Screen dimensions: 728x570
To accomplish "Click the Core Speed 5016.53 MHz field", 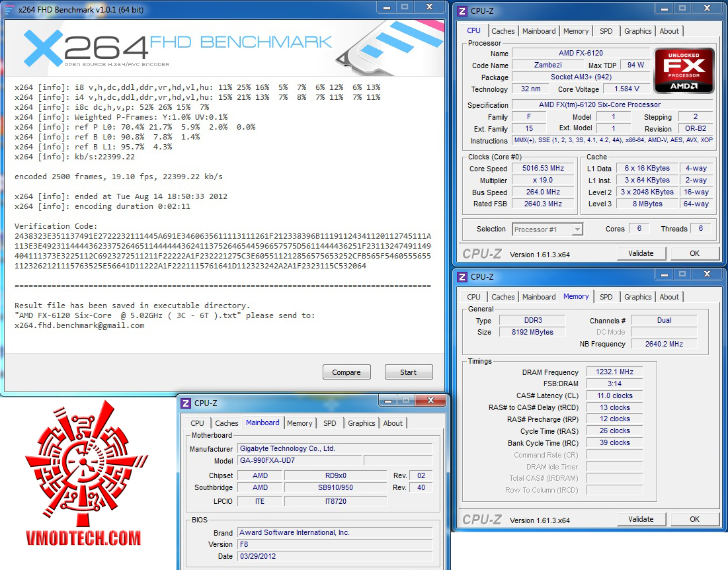I will coord(543,169).
